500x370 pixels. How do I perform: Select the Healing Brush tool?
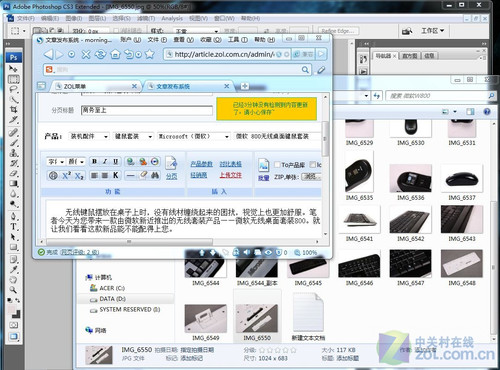(14, 133)
